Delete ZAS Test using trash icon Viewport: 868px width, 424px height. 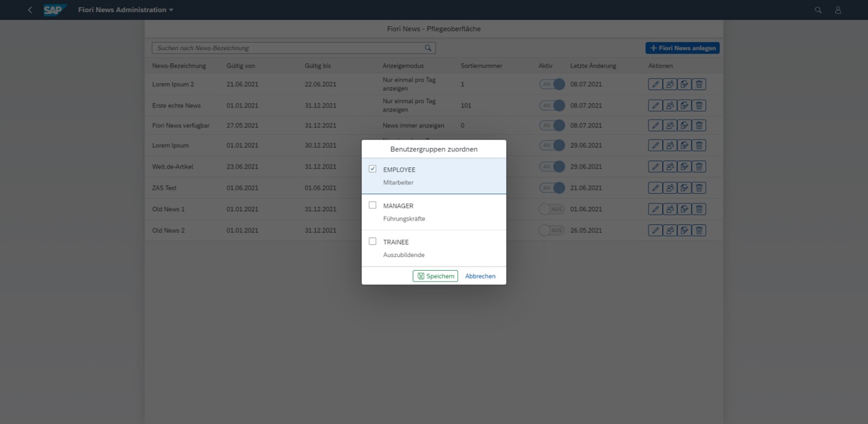tap(699, 188)
